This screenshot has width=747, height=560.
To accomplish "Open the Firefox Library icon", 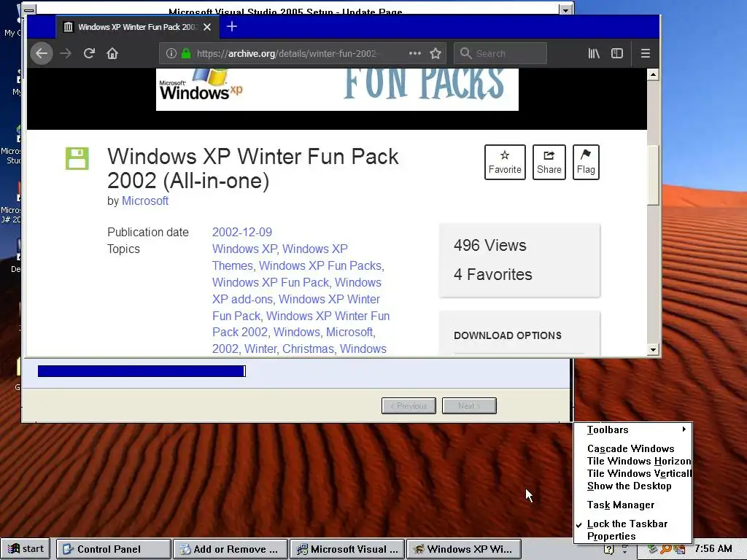I will pos(594,53).
